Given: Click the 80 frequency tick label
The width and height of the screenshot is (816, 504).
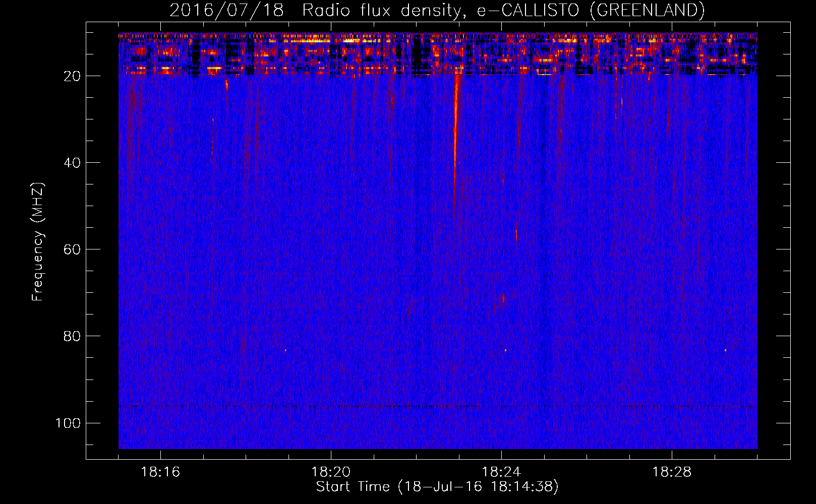Looking at the screenshot, I should click(72, 336).
